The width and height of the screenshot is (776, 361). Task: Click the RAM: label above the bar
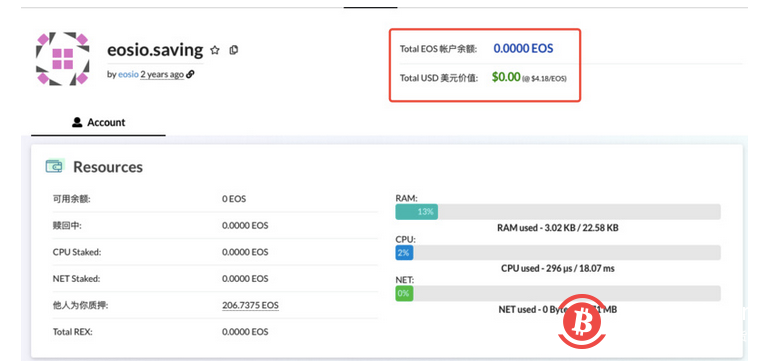pyautogui.click(x=406, y=199)
